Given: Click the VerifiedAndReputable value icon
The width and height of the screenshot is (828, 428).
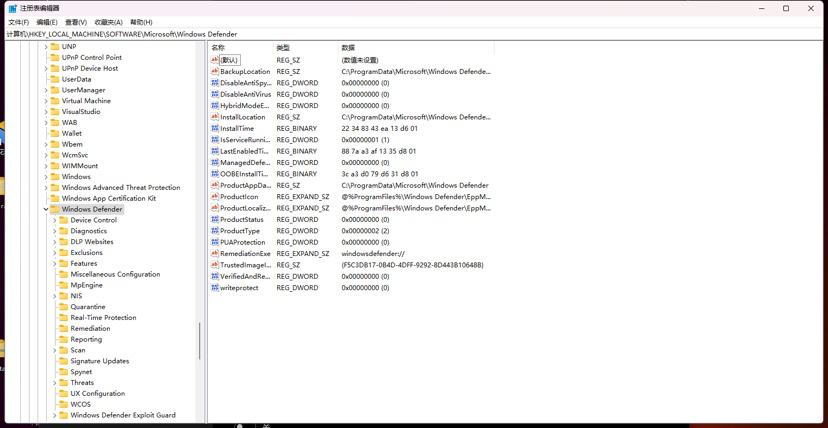Looking at the screenshot, I should coord(214,276).
